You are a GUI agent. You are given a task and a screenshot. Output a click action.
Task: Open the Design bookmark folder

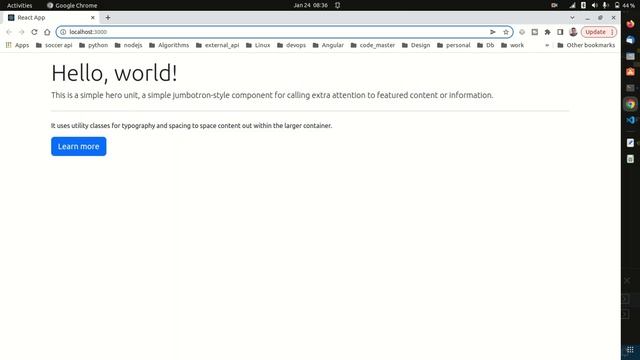[x=416, y=45]
